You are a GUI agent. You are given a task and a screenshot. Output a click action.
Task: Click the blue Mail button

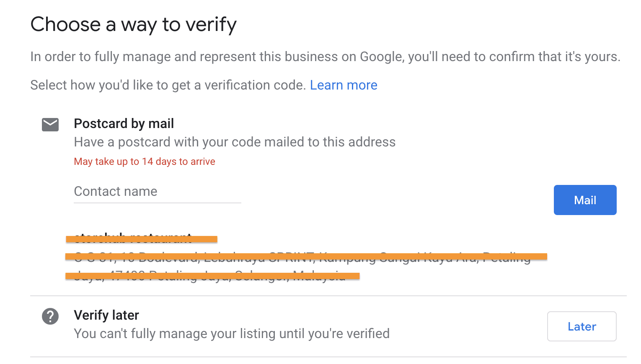click(585, 200)
